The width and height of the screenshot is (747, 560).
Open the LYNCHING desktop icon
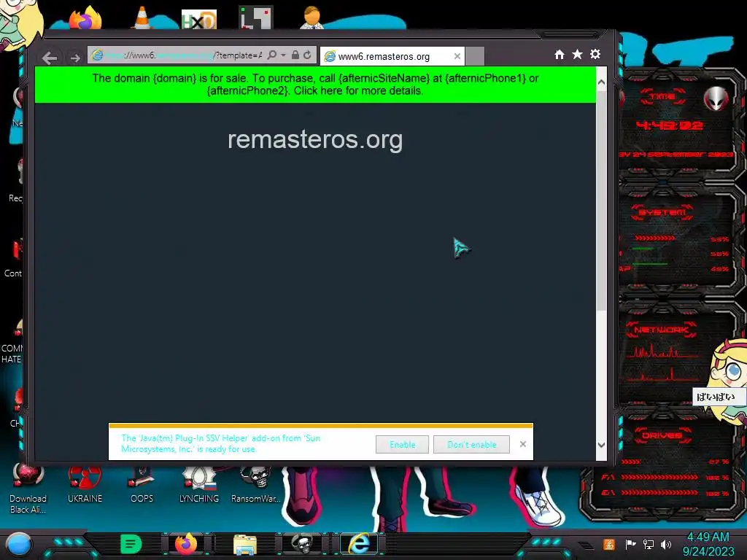coord(199,484)
